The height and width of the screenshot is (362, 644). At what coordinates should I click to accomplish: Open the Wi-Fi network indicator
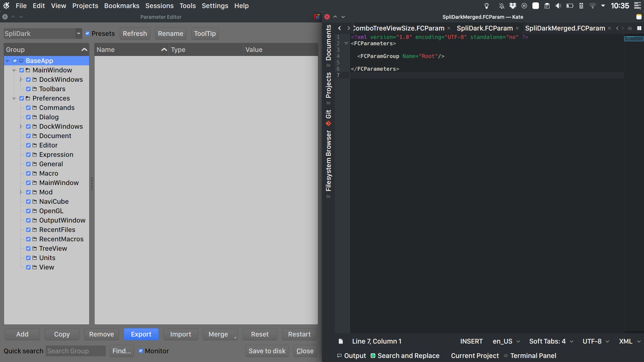[x=593, y=5]
